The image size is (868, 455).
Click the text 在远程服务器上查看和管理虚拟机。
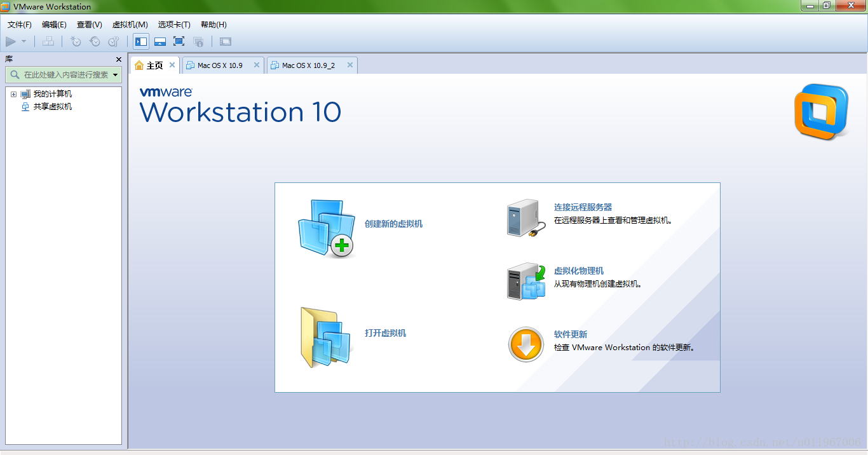[613, 221]
